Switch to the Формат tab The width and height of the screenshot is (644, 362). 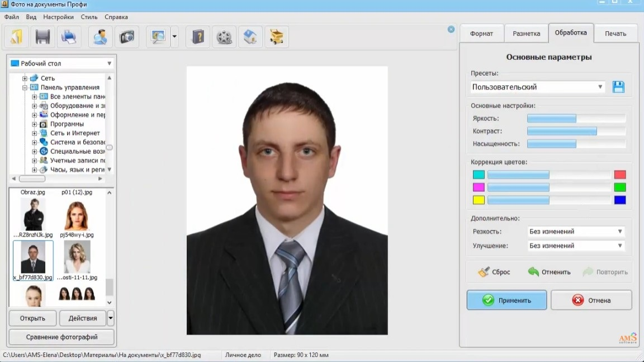tap(481, 34)
